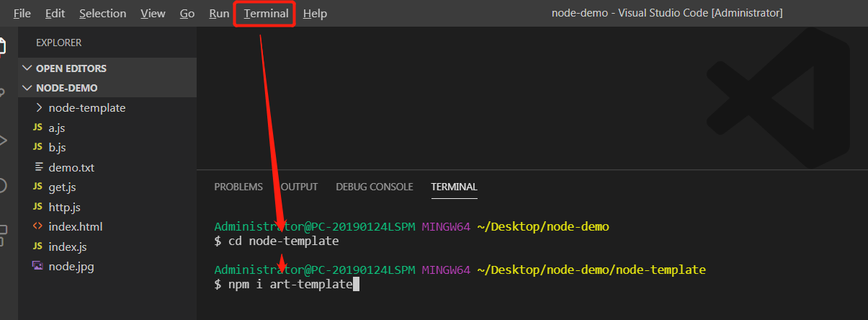Open the Go menu

tap(187, 14)
